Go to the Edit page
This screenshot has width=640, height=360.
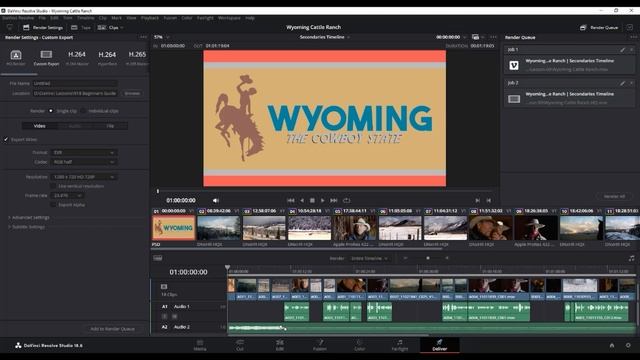tap(280, 345)
